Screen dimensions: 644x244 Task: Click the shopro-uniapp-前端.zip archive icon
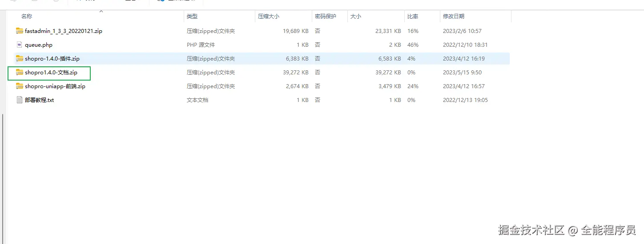coord(20,86)
